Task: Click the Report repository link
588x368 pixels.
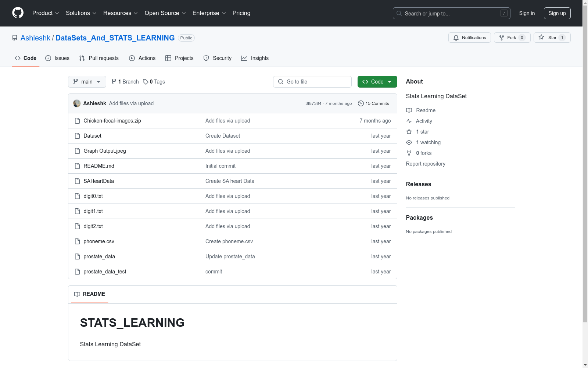Action: (426, 164)
